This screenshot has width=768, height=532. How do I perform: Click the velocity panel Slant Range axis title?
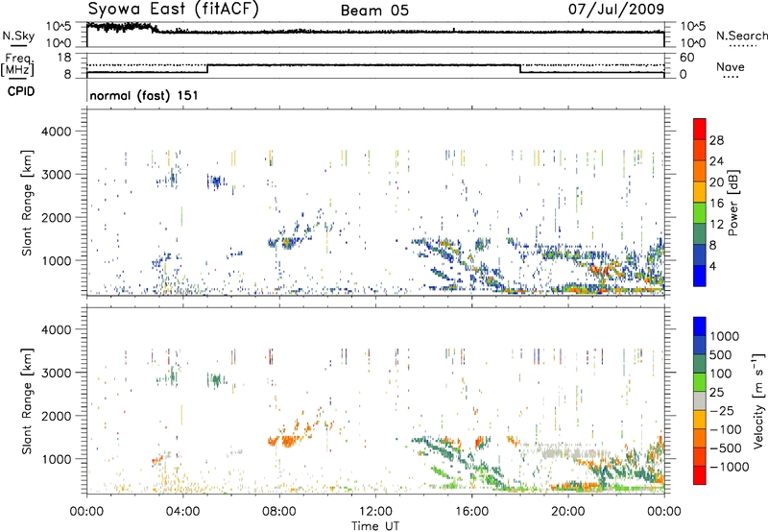27,400
